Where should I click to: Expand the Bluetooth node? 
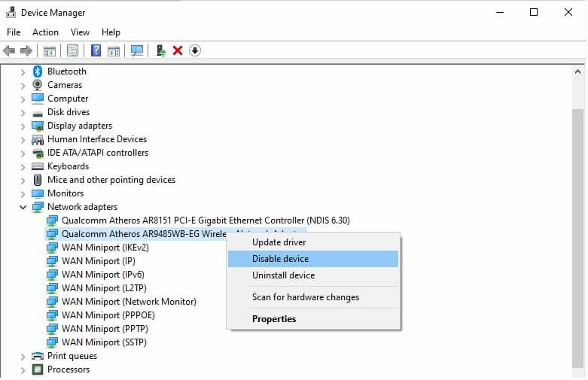pos(23,72)
